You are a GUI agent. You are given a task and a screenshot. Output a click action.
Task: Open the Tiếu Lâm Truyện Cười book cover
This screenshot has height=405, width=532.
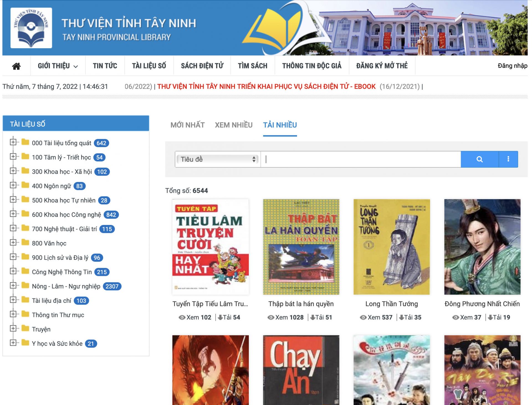[210, 247]
